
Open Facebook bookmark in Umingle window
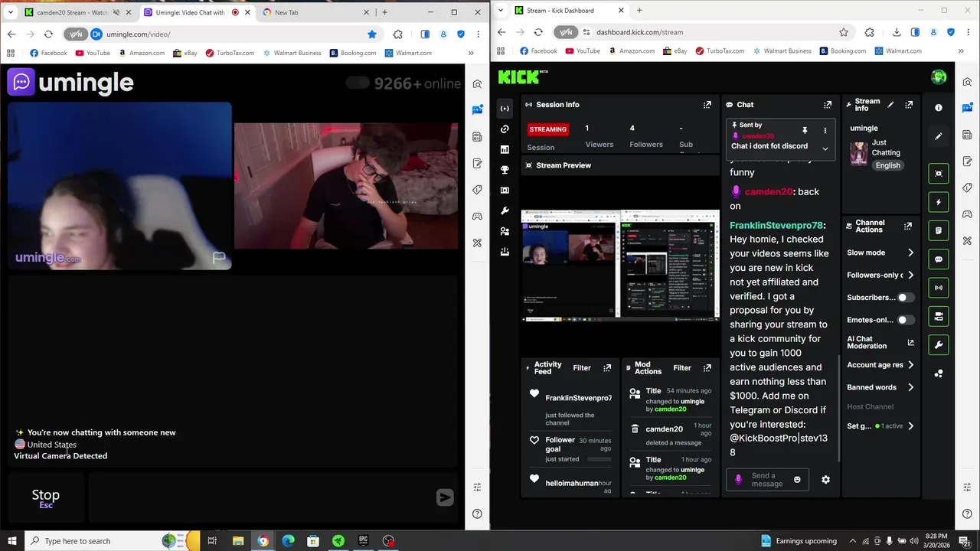tap(48, 53)
